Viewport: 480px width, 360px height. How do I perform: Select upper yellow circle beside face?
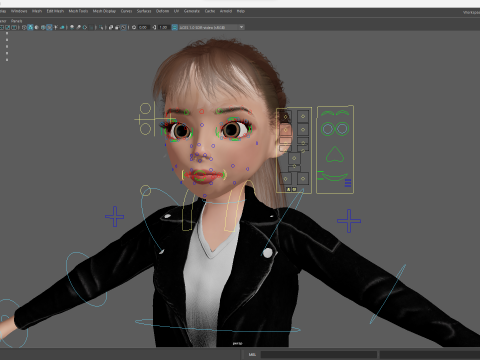click(145, 108)
